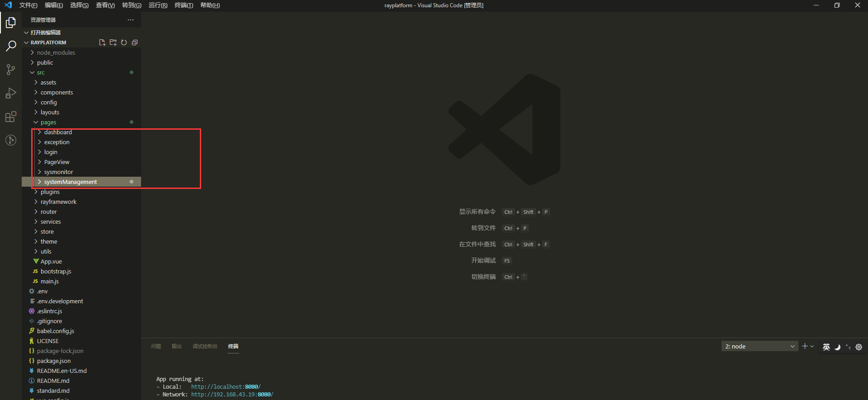868x400 pixels.
Task: Expand the dashboard folder
Action: click(81, 132)
